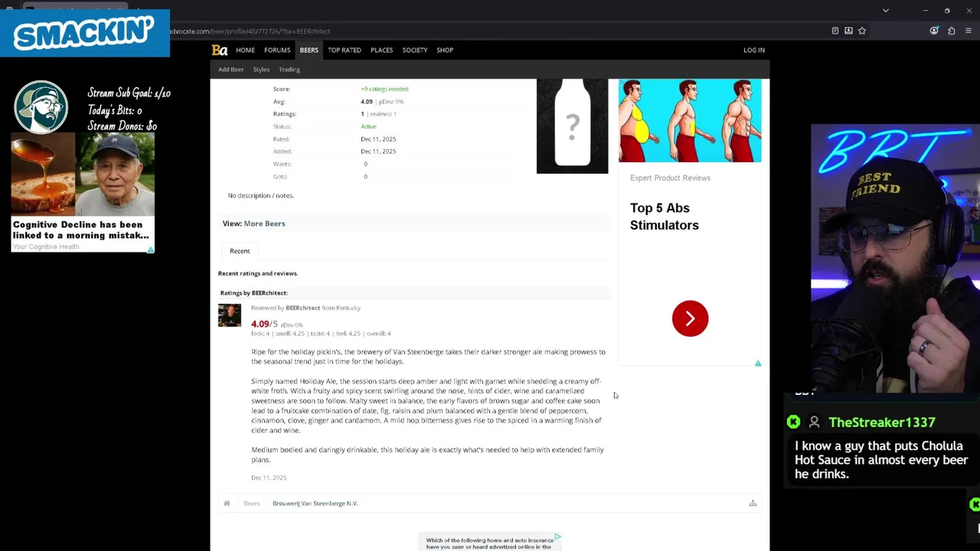Click the 4.09/5 review score
This screenshot has height=551, width=980.
point(264,324)
